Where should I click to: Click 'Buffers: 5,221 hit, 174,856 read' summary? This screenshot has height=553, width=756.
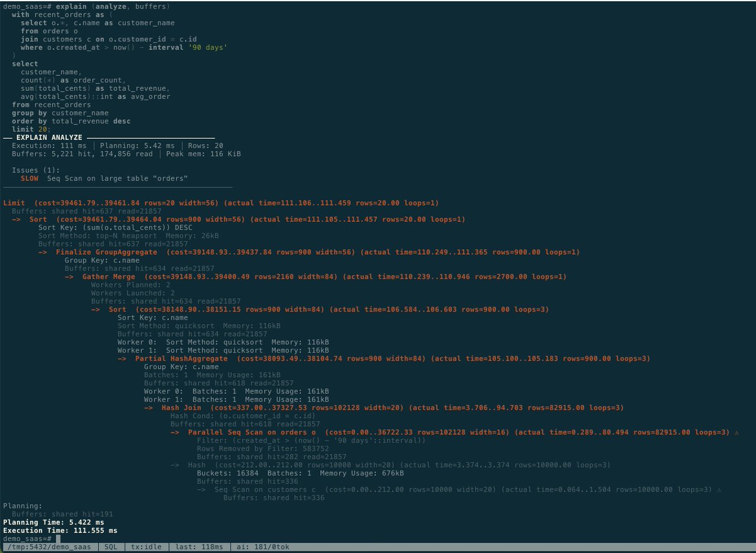coord(83,154)
